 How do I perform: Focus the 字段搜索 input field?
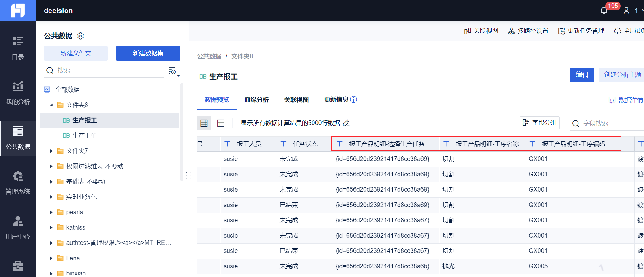click(x=613, y=123)
